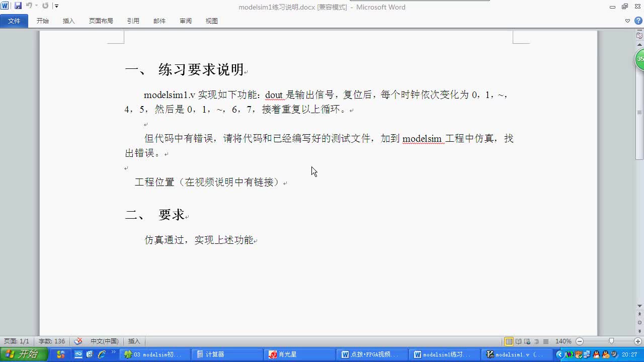Screen dimensions: 644x362
Task: Switch to the 邮件 ribbon tab
Action: [x=159, y=21]
